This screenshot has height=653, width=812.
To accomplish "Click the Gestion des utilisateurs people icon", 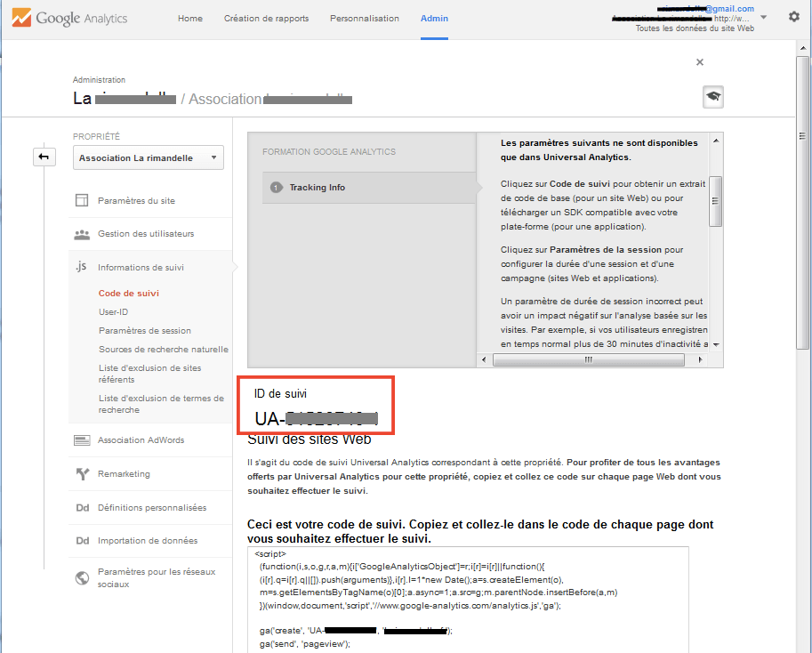I will coord(82,234).
